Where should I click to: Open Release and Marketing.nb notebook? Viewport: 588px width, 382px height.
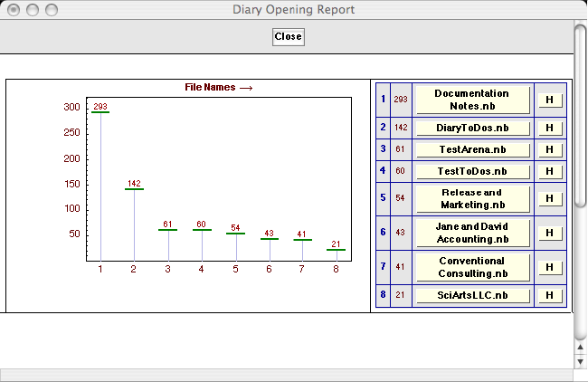pyautogui.click(x=472, y=198)
